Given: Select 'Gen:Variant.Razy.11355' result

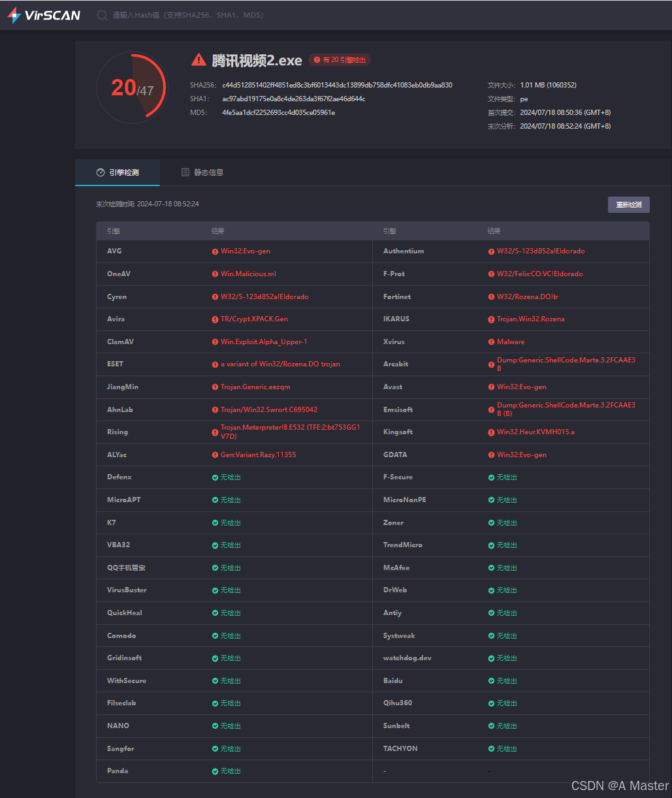Looking at the screenshot, I should [x=259, y=455].
